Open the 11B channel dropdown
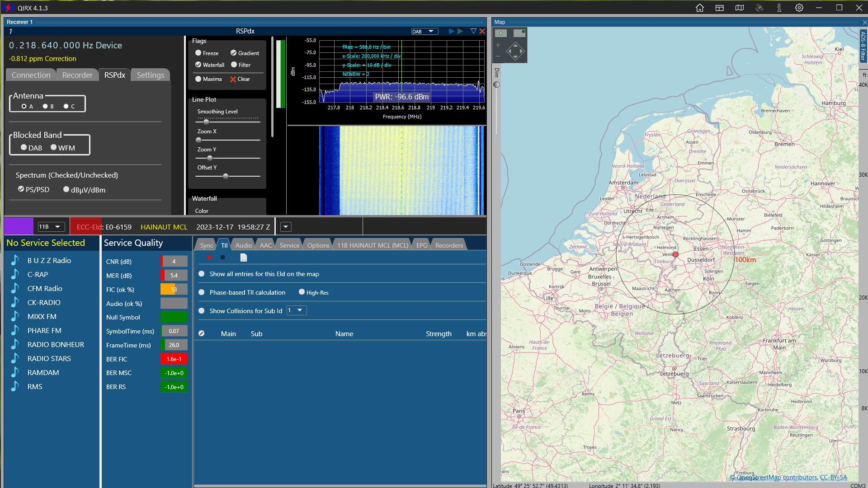868x488 pixels. tap(51, 227)
